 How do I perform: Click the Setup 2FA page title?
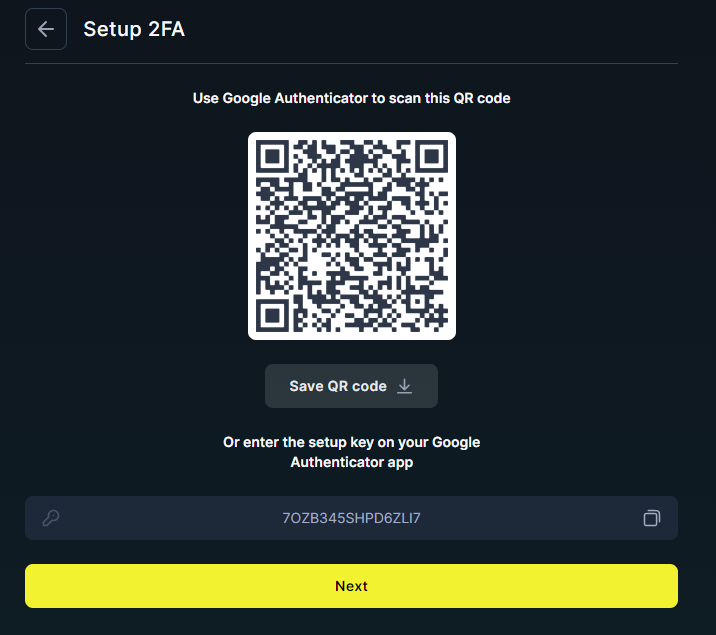(134, 29)
